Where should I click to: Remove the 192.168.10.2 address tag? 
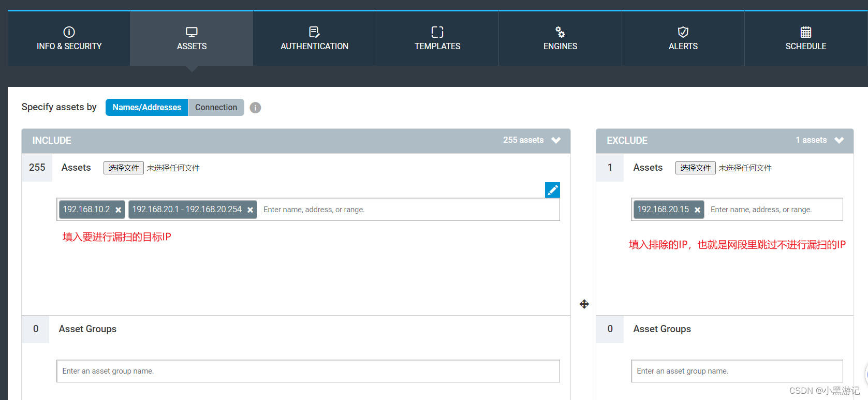119,210
